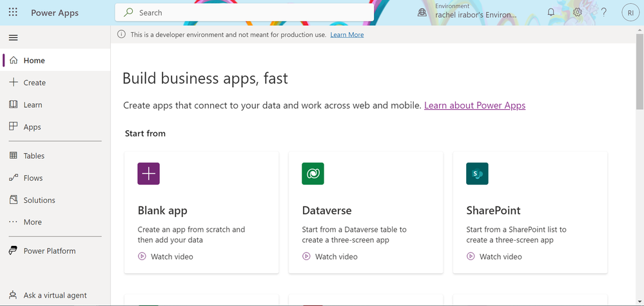
Task: Open Learn about Power Apps link
Action: click(475, 105)
